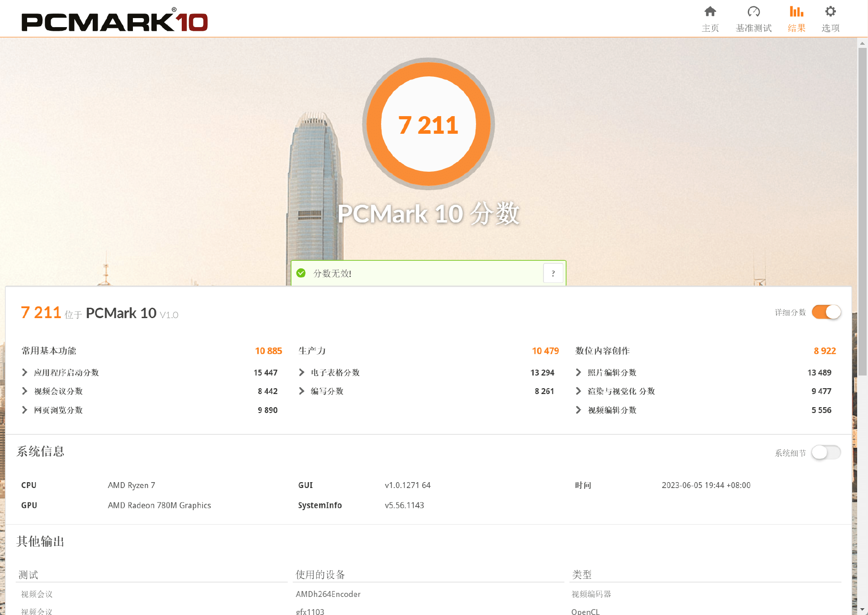Click the 13 489 photo editing score value
This screenshot has height=615, width=868.
(819, 372)
